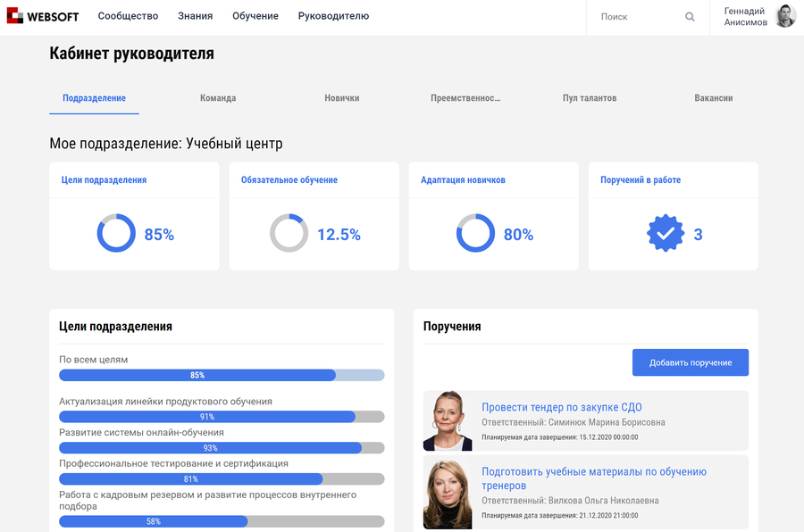Open the Обучение menu
This screenshot has height=532, width=804.
tap(255, 16)
